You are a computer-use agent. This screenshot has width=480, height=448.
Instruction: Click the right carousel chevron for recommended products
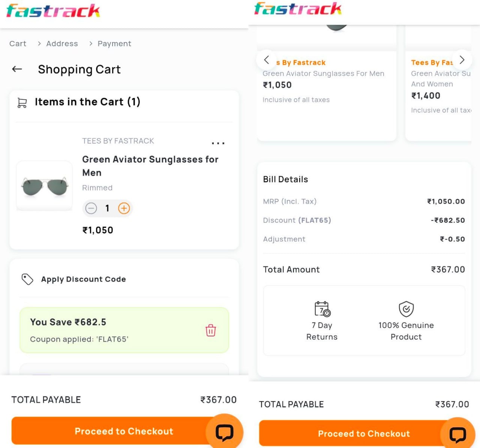(462, 60)
